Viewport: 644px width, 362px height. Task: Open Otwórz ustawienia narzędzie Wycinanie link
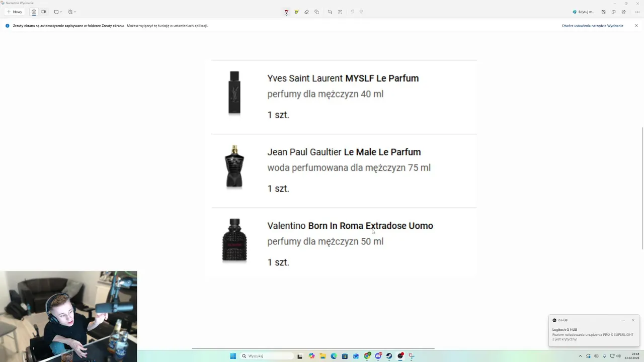[592, 26]
